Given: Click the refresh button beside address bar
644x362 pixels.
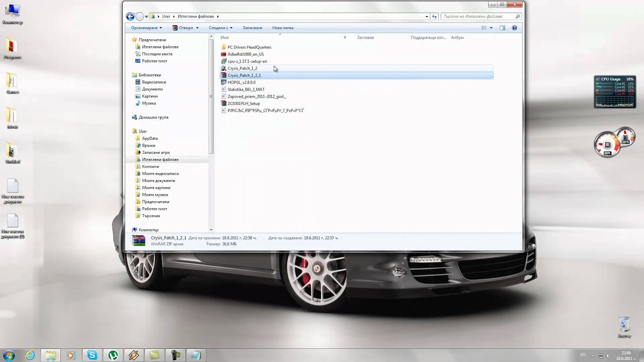Looking at the screenshot, I should tap(435, 17).
